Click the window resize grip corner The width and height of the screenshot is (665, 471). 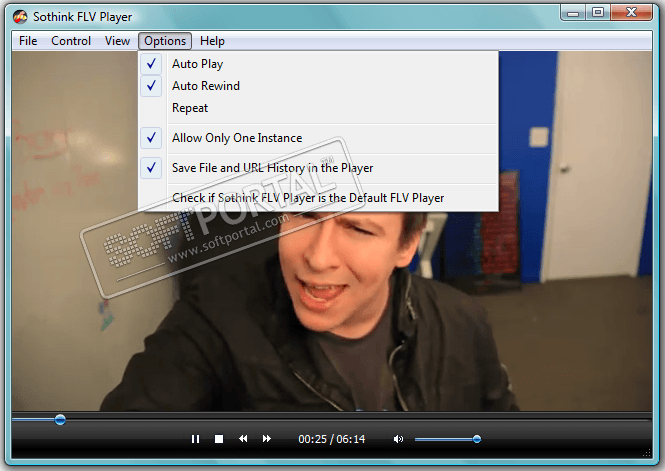pos(647,453)
